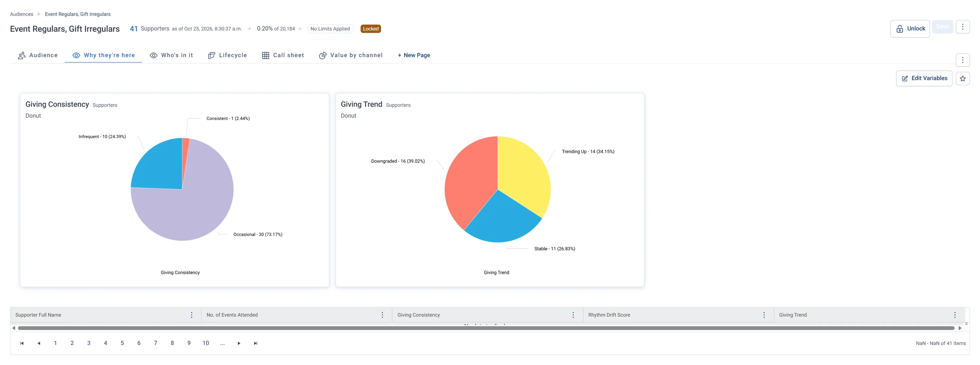Open Supporter Full Name column menu
Image resolution: width=980 pixels, height=365 pixels.
[x=191, y=315]
